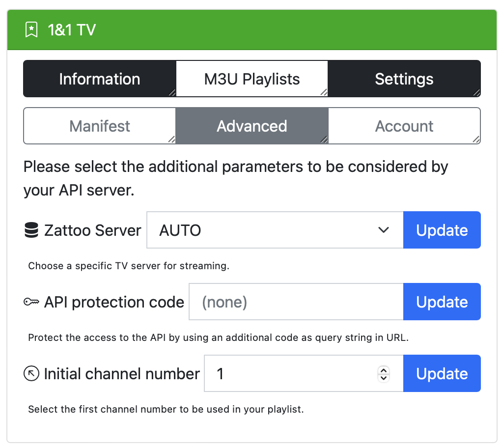Open the Zattoo Server AUTO dropdown

275,230
